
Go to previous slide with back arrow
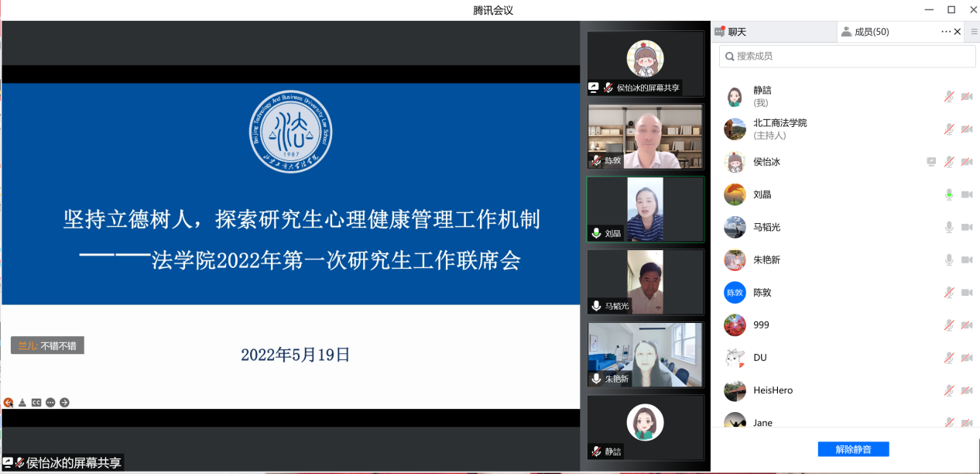point(9,402)
